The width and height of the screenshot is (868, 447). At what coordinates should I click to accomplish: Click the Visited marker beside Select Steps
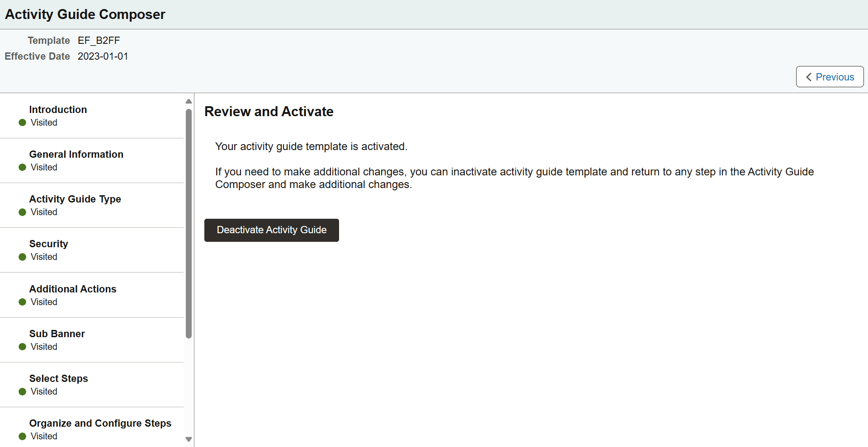tap(43, 391)
